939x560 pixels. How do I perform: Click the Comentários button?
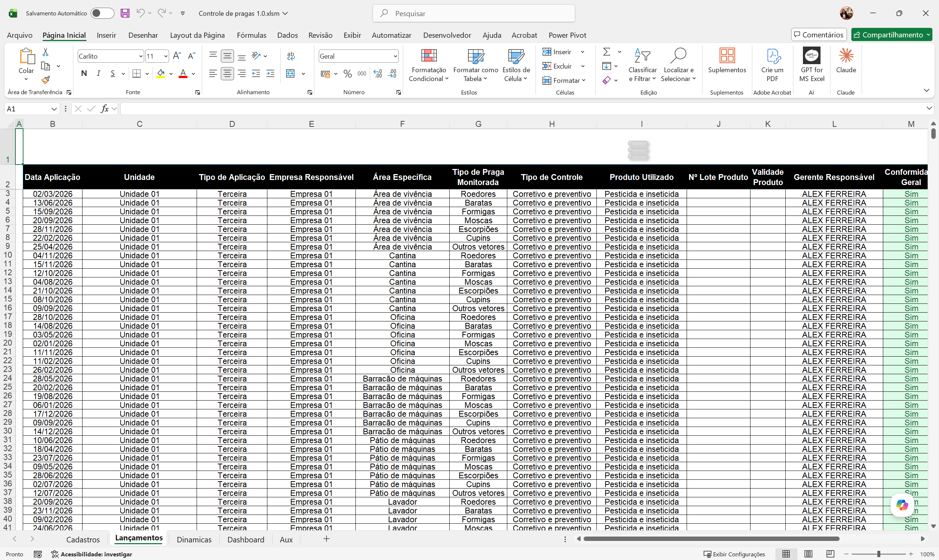click(x=819, y=35)
